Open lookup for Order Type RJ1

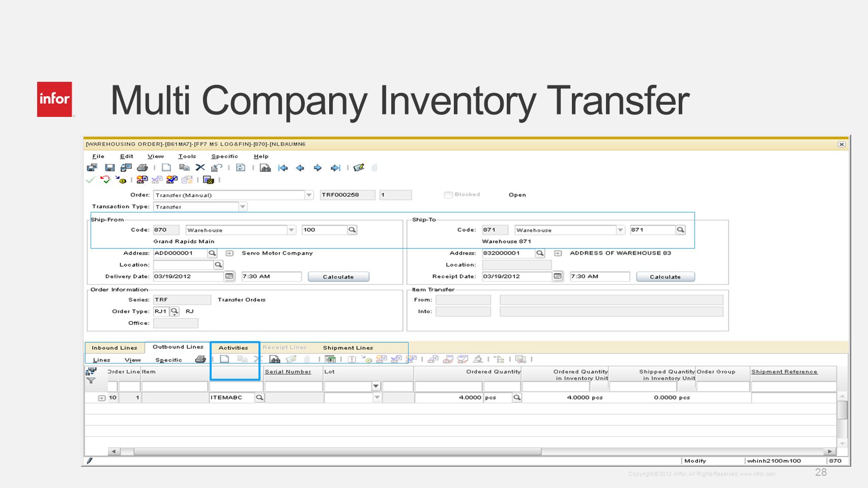175,311
